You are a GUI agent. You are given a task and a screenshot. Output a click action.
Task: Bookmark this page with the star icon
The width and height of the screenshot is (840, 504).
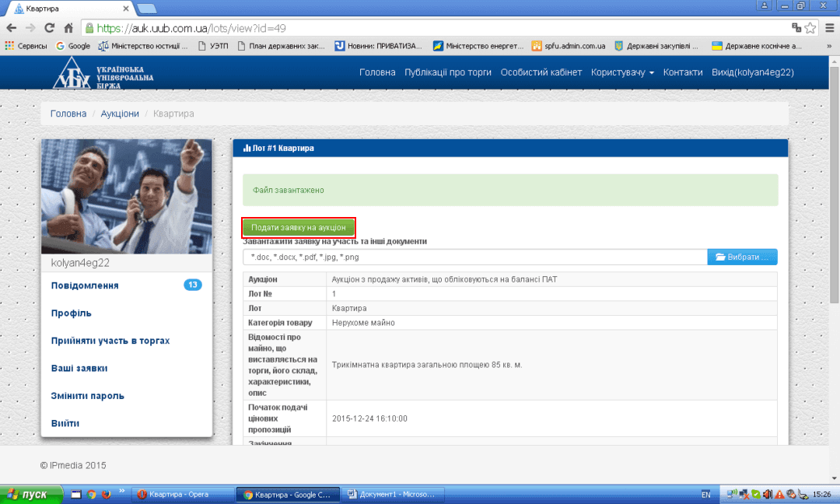(x=810, y=27)
